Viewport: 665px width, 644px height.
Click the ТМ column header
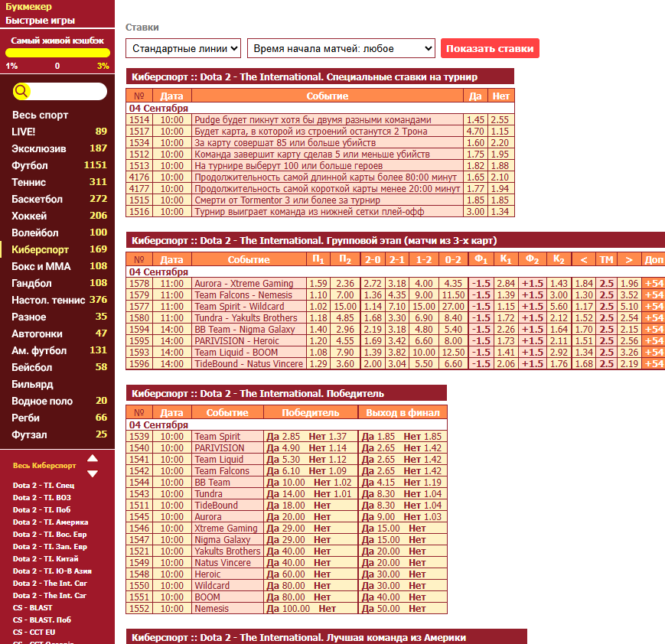pyautogui.click(x=606, y=259)
